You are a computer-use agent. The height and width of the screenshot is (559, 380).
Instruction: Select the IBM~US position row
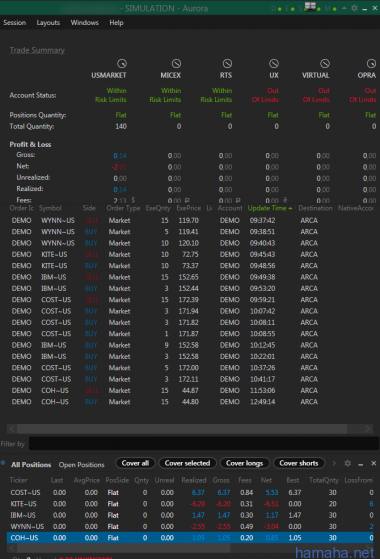(x=190, y=515)
